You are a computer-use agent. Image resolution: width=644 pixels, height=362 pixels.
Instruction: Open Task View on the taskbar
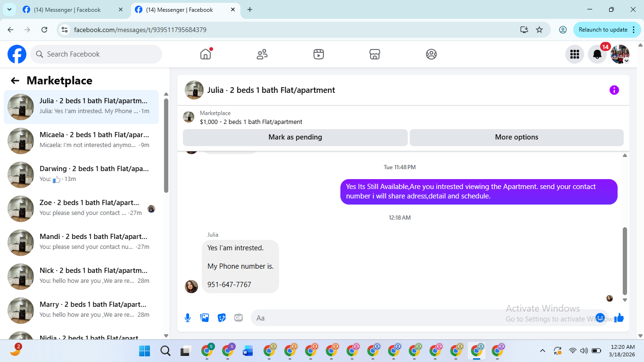[x=185, y=351]
